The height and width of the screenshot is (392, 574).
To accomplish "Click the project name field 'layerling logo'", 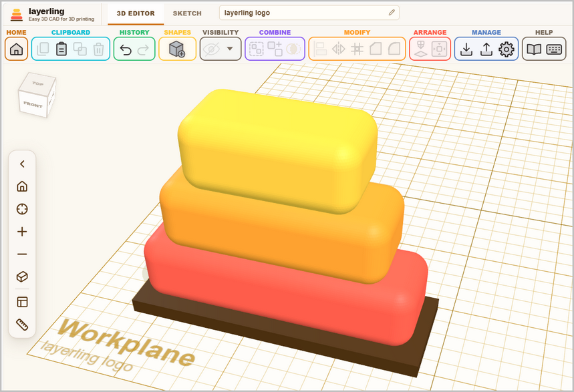I will [309, 13].
